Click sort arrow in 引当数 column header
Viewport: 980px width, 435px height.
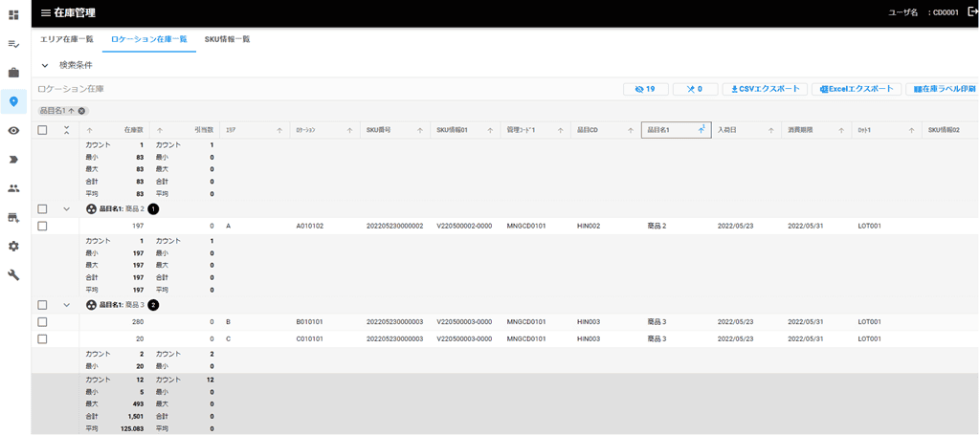point(160,130)
